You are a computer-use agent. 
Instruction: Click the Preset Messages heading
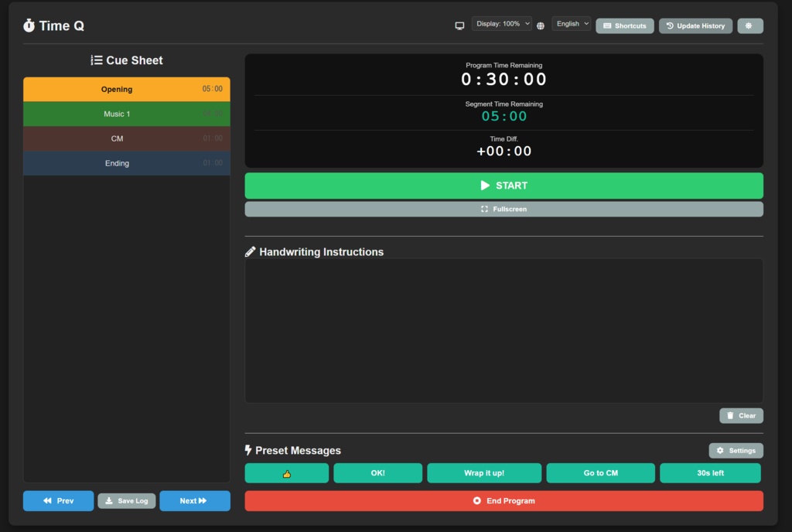click(298, 450)
